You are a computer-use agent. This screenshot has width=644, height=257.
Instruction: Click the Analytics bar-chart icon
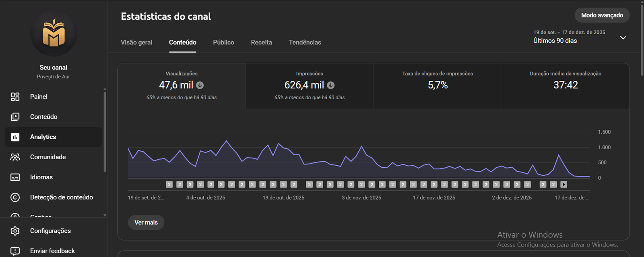[15, 137]
